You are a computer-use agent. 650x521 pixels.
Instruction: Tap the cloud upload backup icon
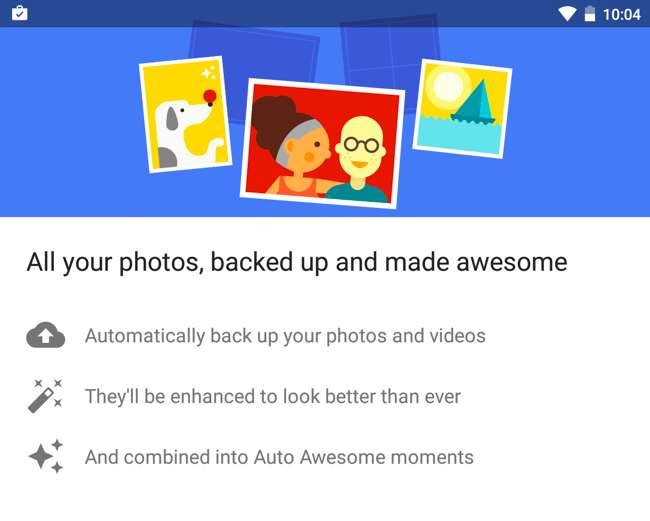coord(46,335)
